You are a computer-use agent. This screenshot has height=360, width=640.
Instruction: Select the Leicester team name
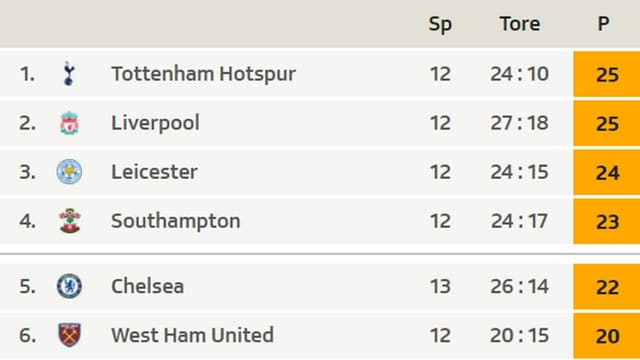154,172
